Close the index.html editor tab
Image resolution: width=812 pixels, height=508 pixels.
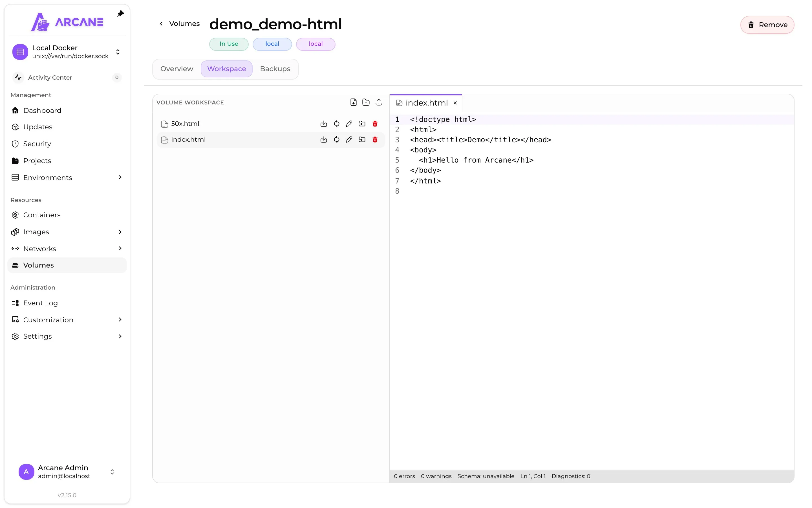click(455, 103)
